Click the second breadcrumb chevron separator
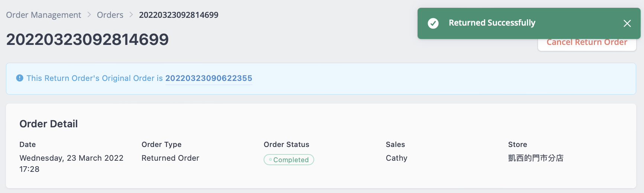This screenshot has width=644, height=193. (131, 15)
